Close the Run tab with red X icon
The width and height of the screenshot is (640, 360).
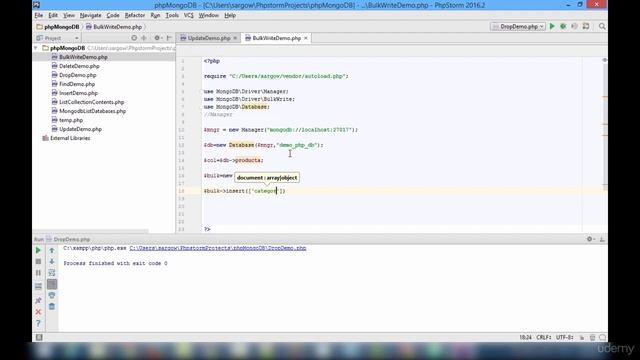tap(38, 312)
